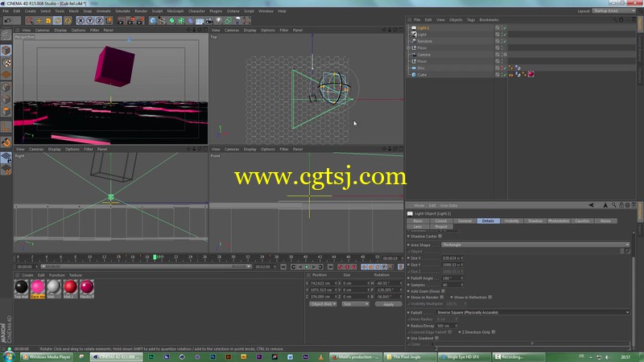
Task: Toggle the Show in Render checkbox
Action: tap(442, 297)
